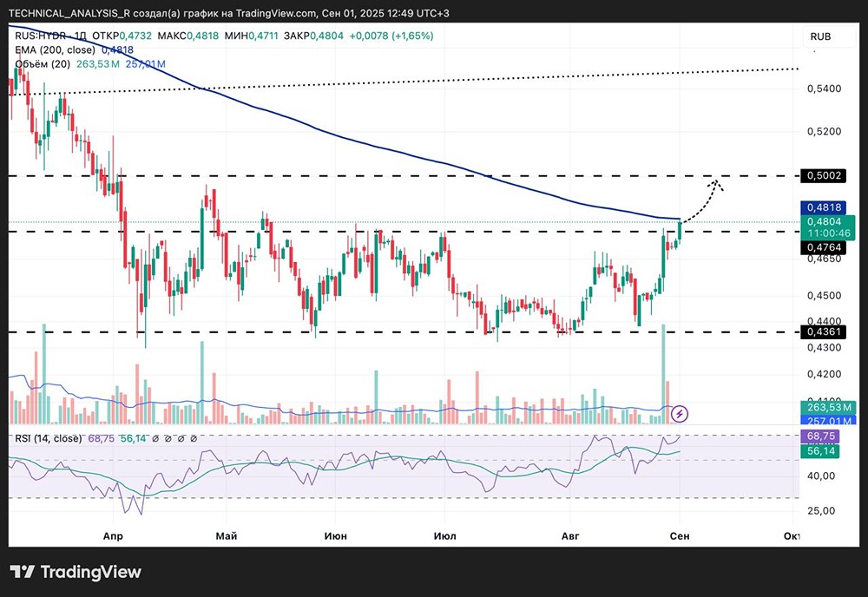Click the chart header caption with TradingView.com
868x597 pixels.
228,13
